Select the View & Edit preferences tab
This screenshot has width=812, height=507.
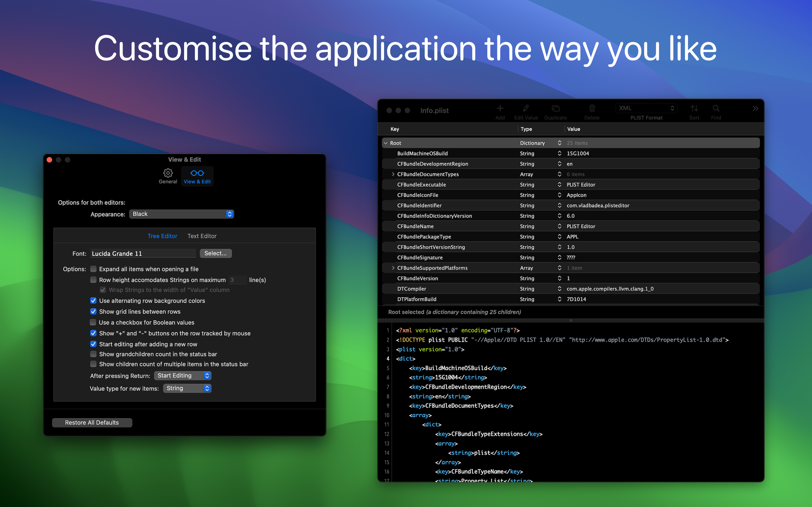point(197,176)
